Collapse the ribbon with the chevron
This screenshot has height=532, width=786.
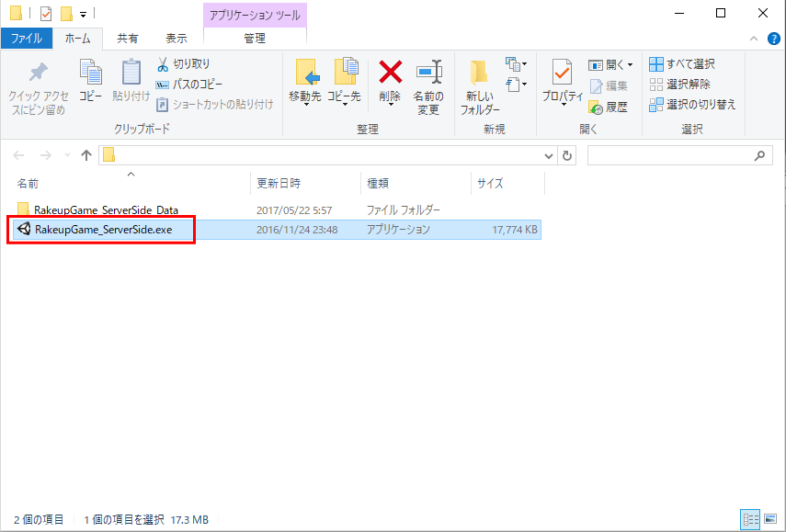(754, 39)
